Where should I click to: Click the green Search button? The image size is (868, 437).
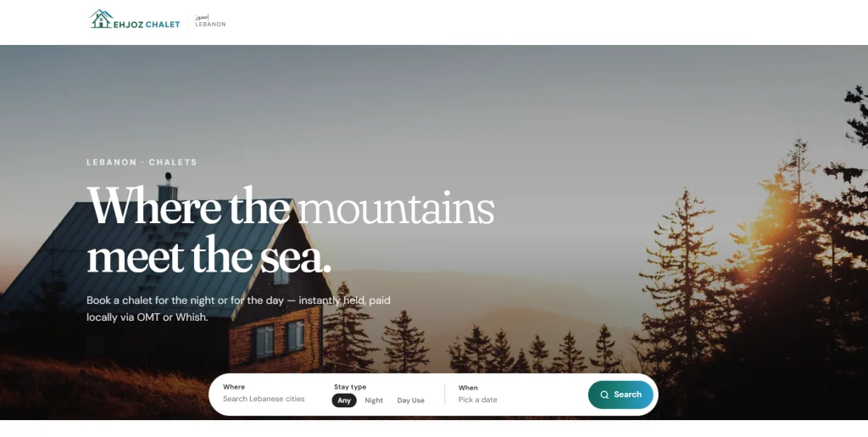[620, 395]
